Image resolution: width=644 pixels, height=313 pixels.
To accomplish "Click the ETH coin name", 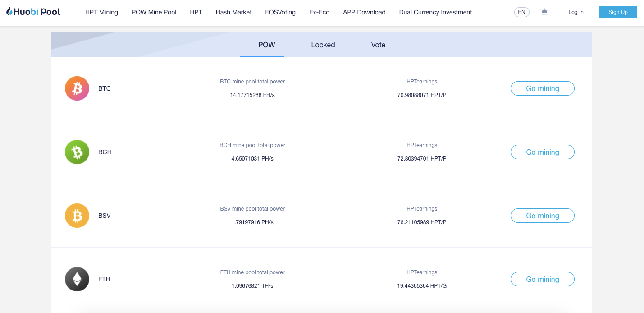I will (x=104, y=279).
